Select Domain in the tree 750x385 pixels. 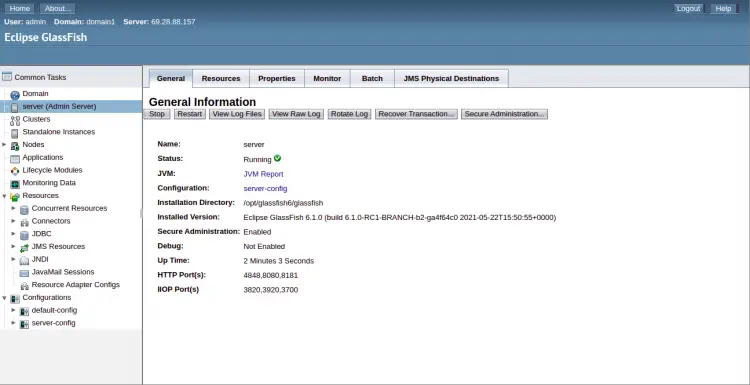pyautogui.click(x=35, y=94)
